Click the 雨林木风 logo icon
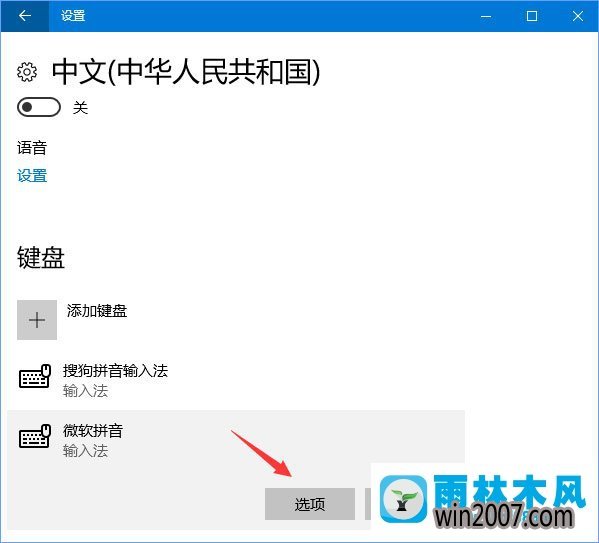599x543 pixels. 403,499
